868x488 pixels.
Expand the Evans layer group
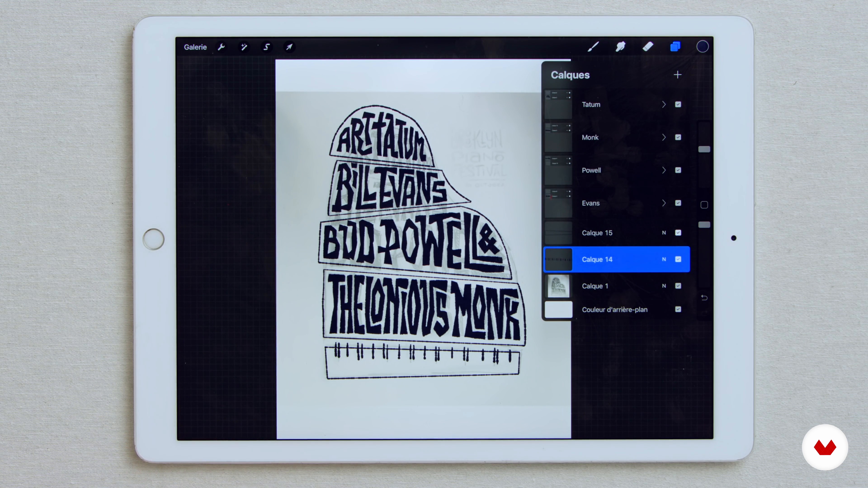(664, 203)
